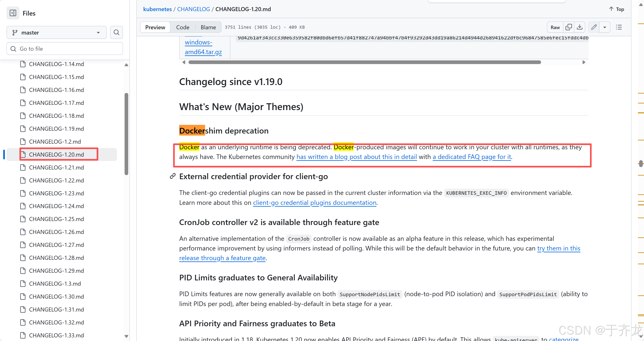Open 'release through a feature gate' link
This screenshot has width=644, height=341.
coord(222,258)
